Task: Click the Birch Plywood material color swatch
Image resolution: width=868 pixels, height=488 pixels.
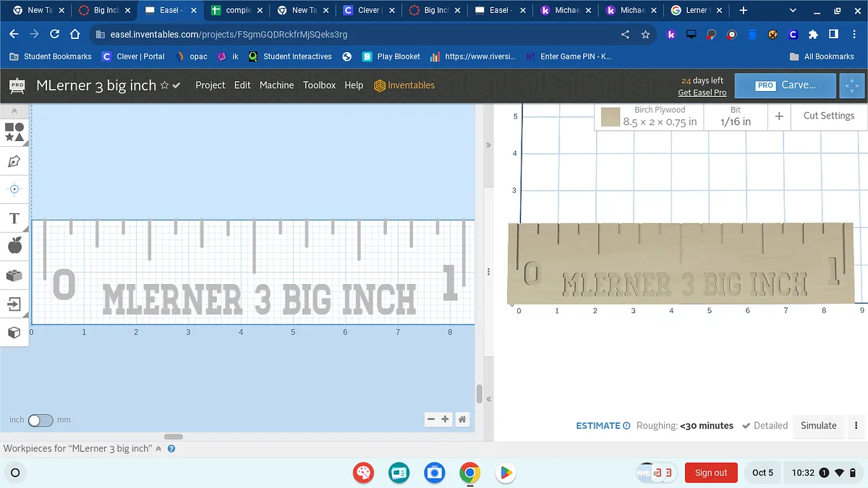Action: (x=611, y=117)
